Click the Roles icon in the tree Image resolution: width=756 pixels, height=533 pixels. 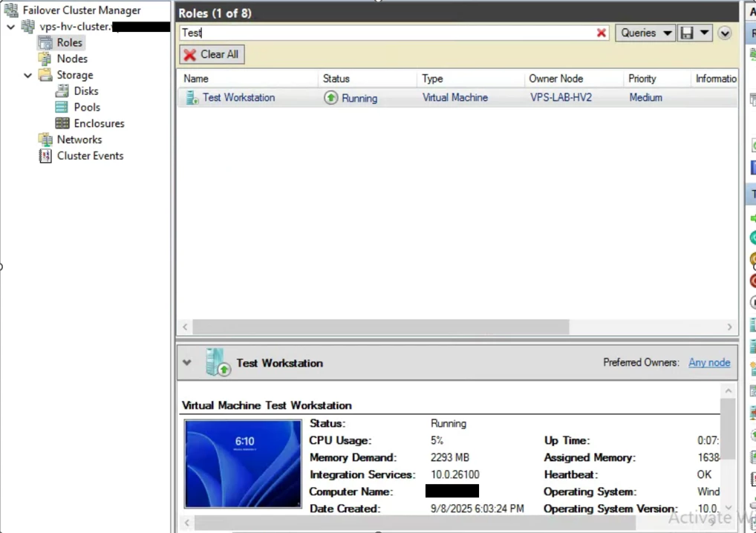tap(45, 42)
